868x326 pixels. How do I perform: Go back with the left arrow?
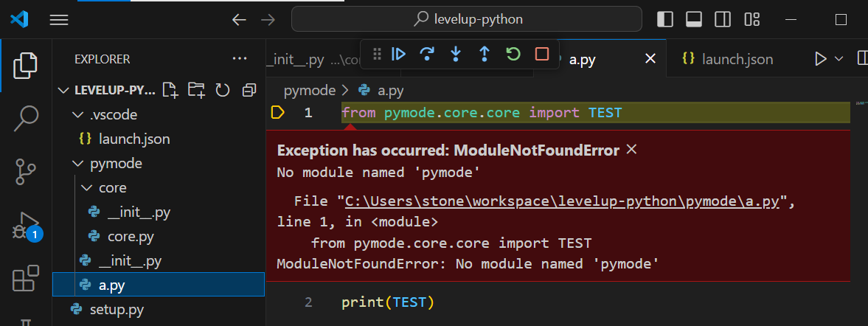point(239,20)
